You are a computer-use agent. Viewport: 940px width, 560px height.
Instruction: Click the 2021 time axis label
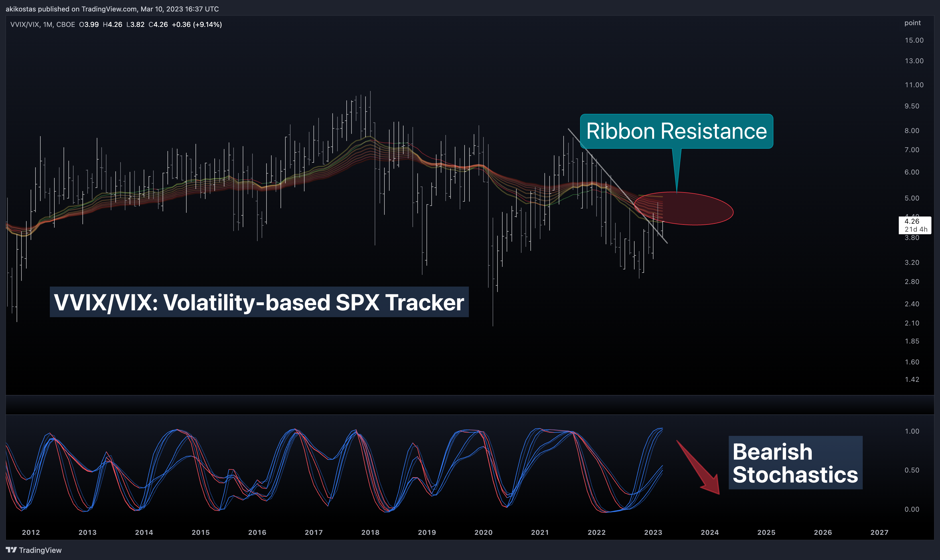tap(540, 533)
